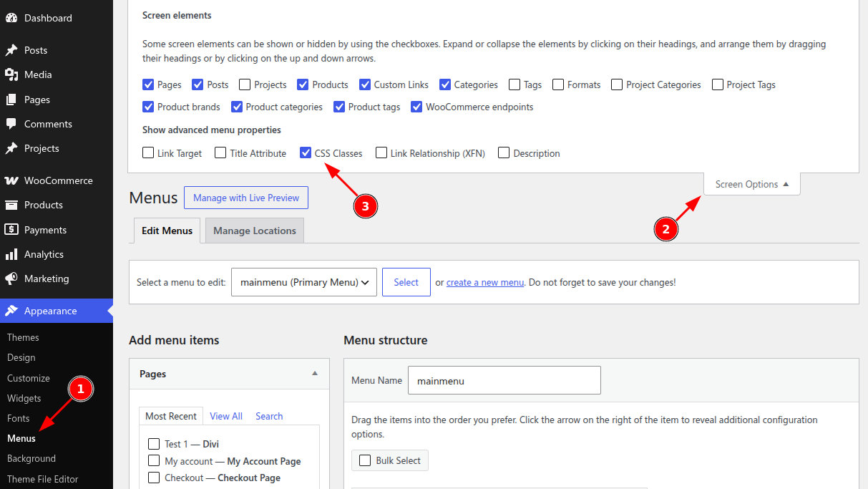The width and height of the screenshot is (868, 489).
Task: Open Widgets in Appearance submenu
Action: [24, 398]
